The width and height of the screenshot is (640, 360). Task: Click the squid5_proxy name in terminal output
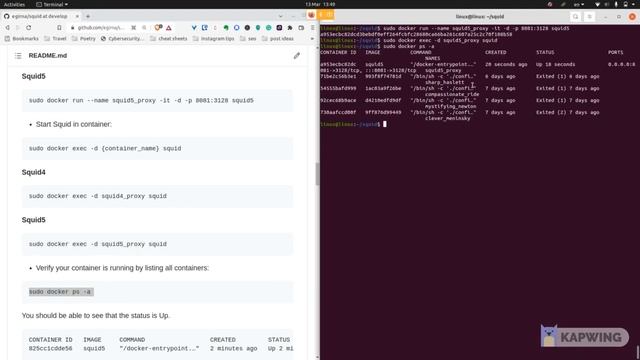click(x=443, y=70)
